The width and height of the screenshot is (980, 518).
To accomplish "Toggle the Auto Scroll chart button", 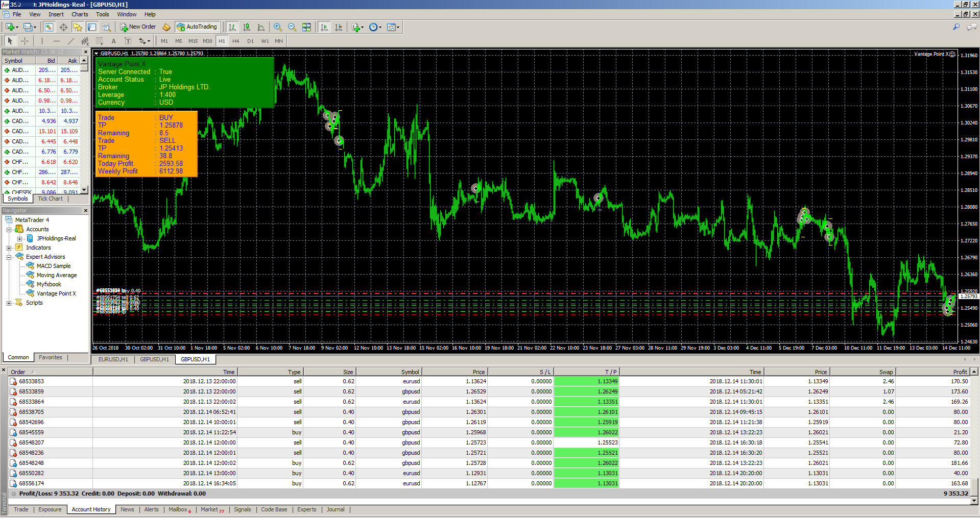I will pyautogui.click(x=324, y=27).
